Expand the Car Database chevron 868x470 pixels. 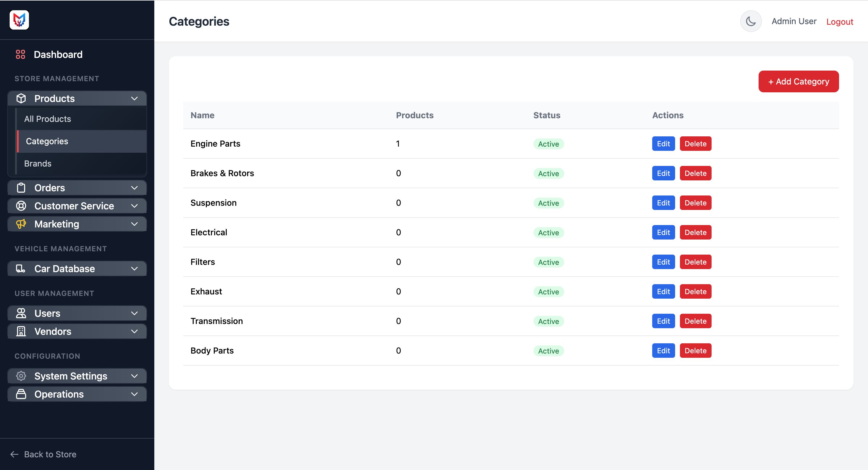(x=134, y=269)
